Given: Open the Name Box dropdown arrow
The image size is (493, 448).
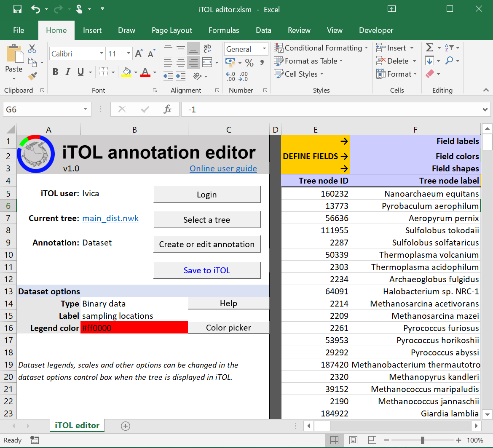Looking at the screenshot, I should [85, 109].
